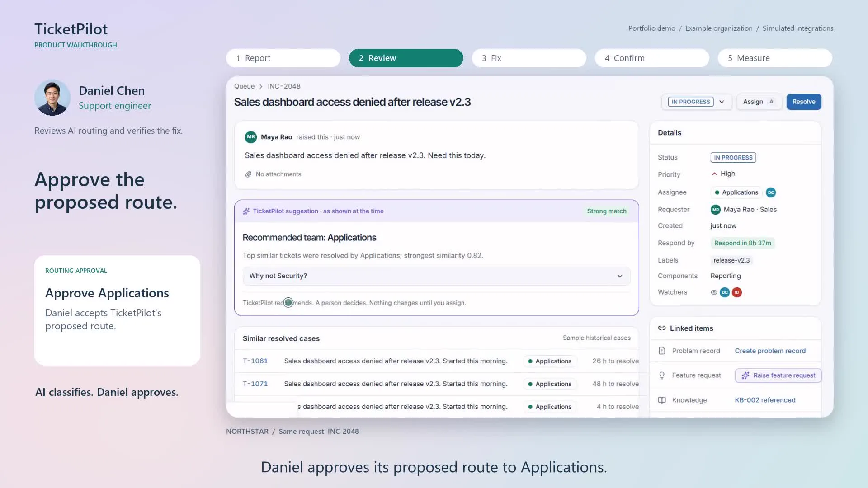This screenshot has width=868, height=488.
Task: Switch to step 3 Fix
Action: click(x=529, y=58)
